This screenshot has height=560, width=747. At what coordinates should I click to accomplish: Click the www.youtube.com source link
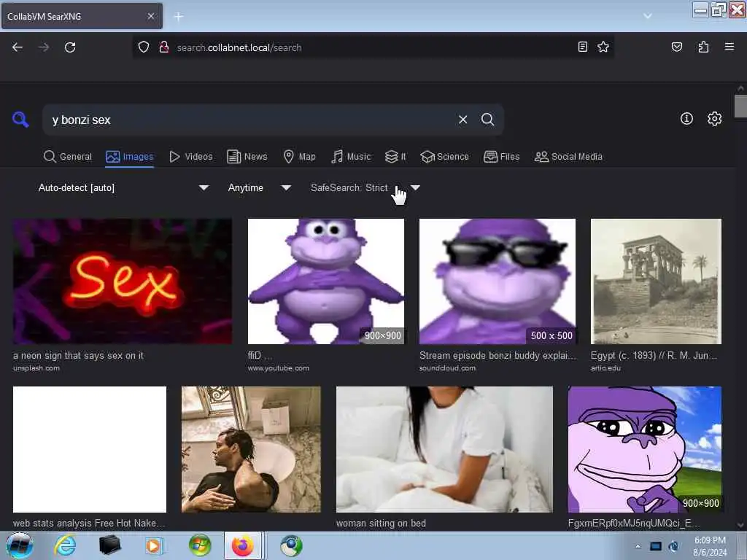pyautogui.click(x=278, y=368)
